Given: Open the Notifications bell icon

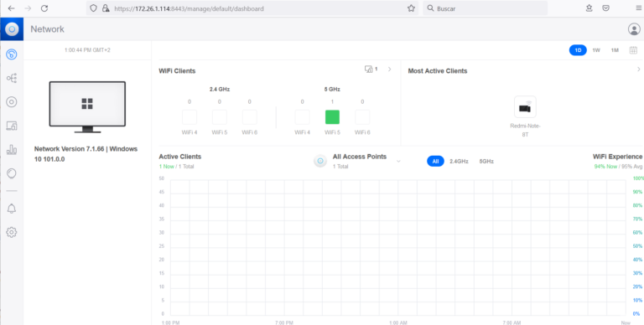Looking at the screenshot, I should (x=12, y=209).
